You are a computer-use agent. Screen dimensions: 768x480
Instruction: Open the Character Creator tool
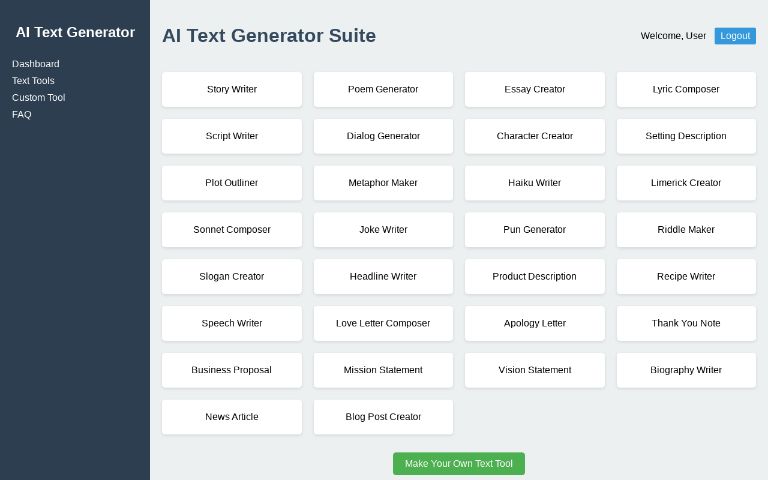click(x=535, y=136)
